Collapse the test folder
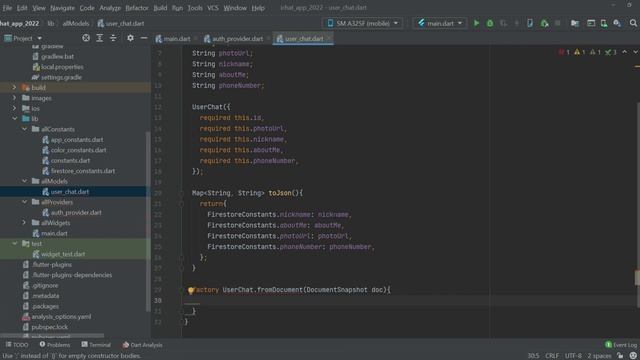 [14, 243]
